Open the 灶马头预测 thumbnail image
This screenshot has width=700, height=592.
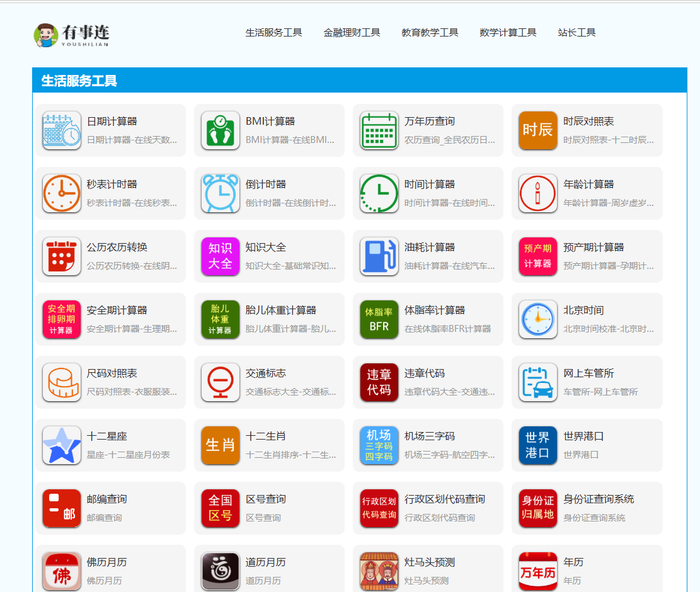click(379, 571)
